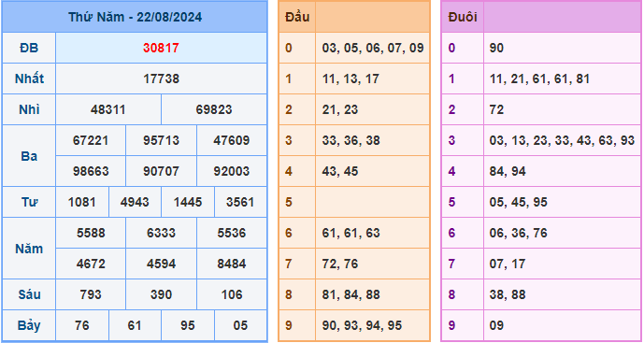Select the Đuôi list '07, 17'
Image resolution: width=644 pixels, height=343 pixels.
[x=508, y=264]
